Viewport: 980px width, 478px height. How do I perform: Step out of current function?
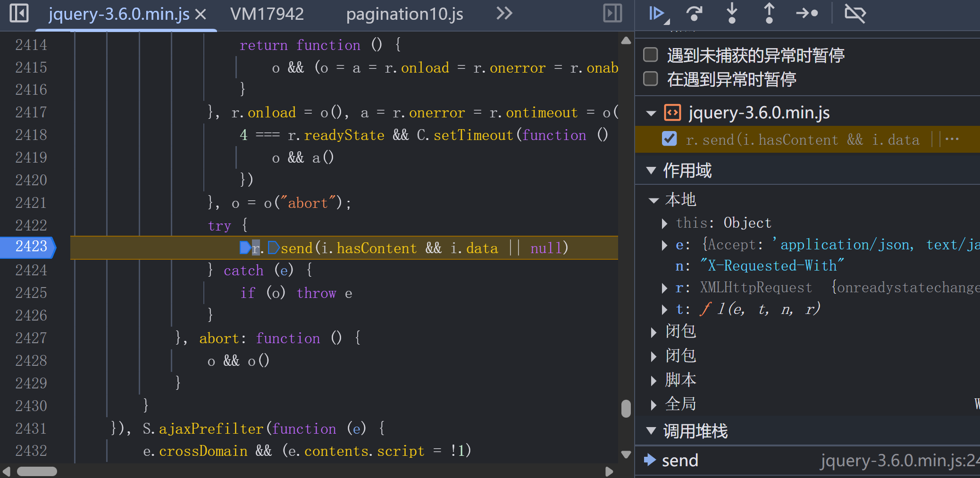pyautogui.click(x=769, y=13)
